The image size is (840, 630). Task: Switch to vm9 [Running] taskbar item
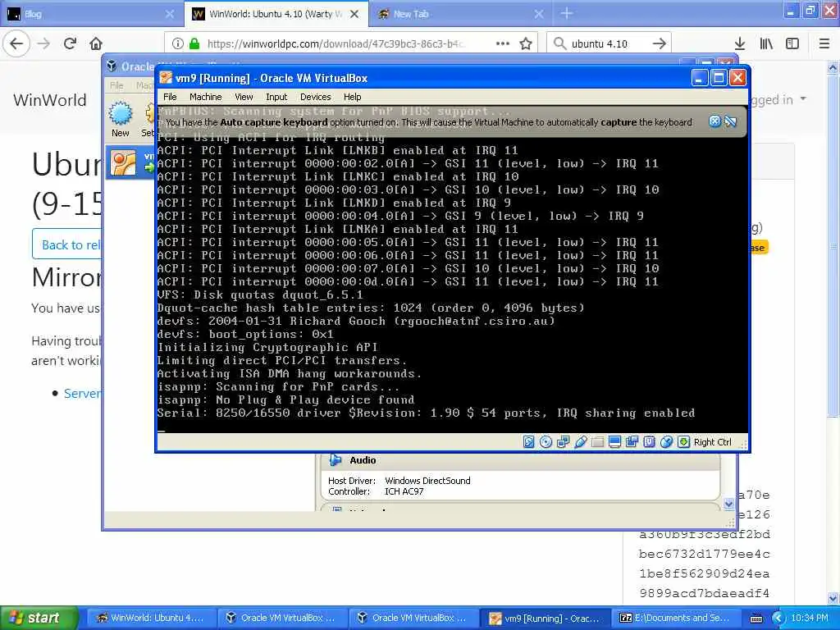coord(546,618)
